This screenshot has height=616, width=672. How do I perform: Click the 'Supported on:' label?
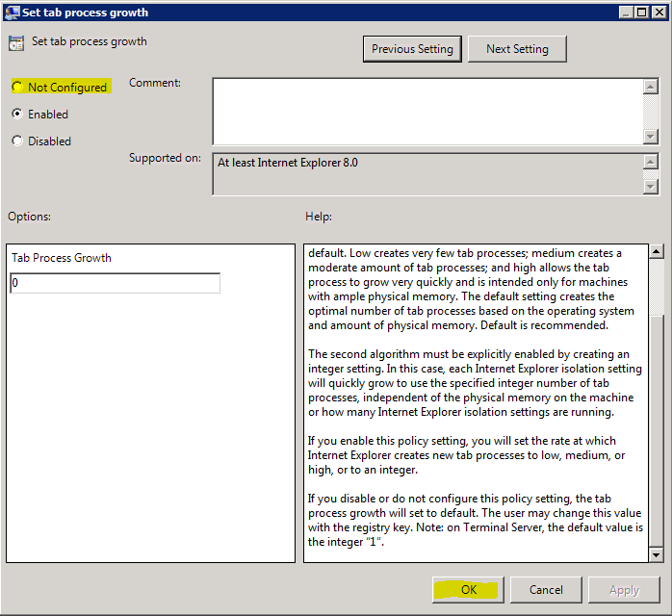[x=165, y=158]
